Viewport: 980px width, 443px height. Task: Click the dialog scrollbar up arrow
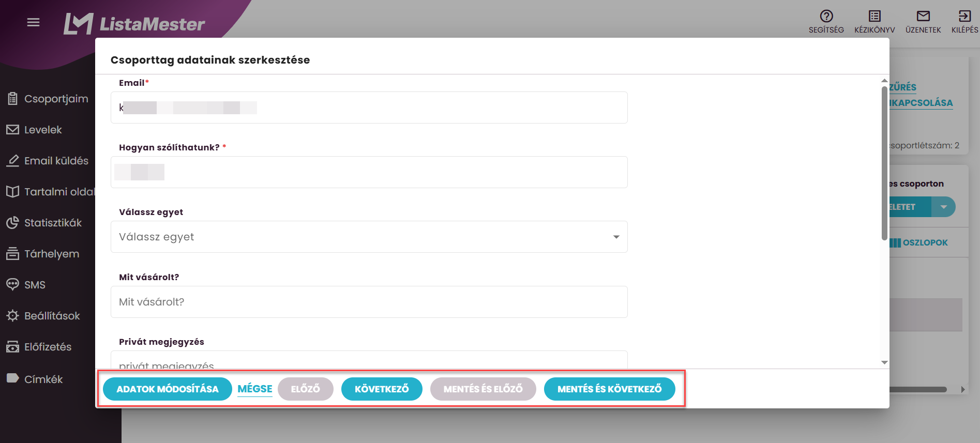[x=884, y=81]
